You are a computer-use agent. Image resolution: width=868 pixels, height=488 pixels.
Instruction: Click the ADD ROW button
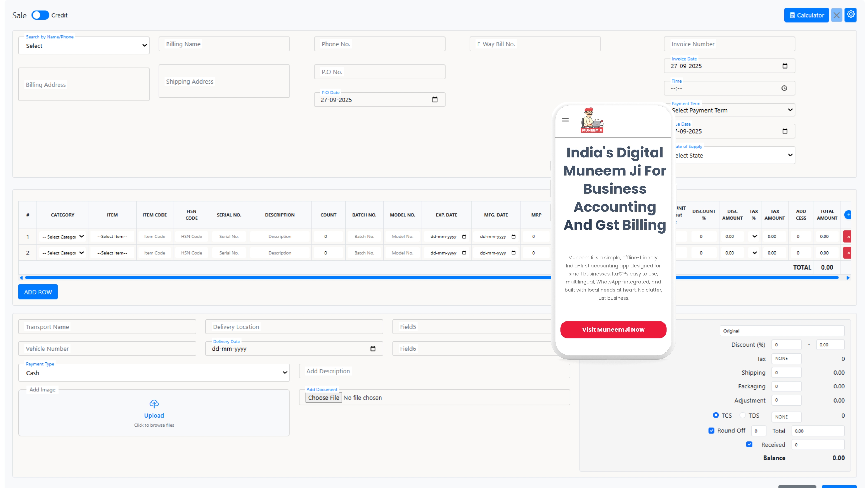coord(38,292)
